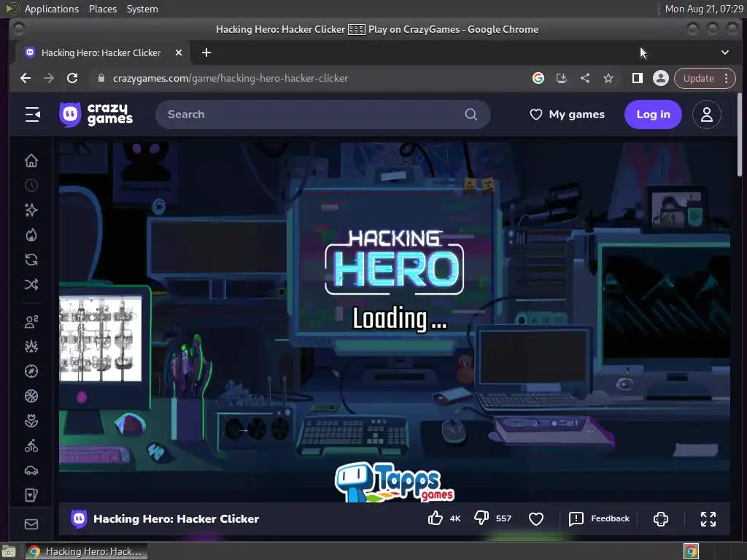Open the Places menu

coord(103,9)
